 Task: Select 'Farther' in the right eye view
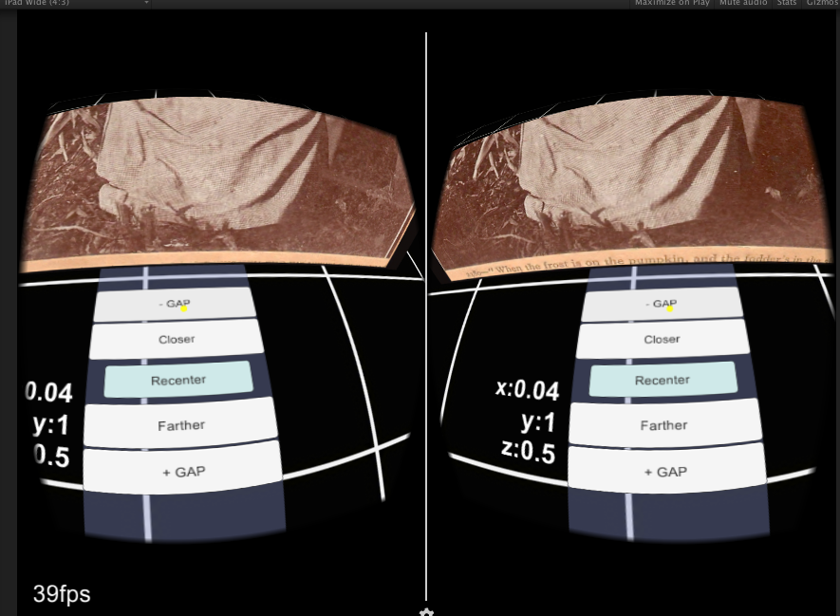(x=664, y=425)
